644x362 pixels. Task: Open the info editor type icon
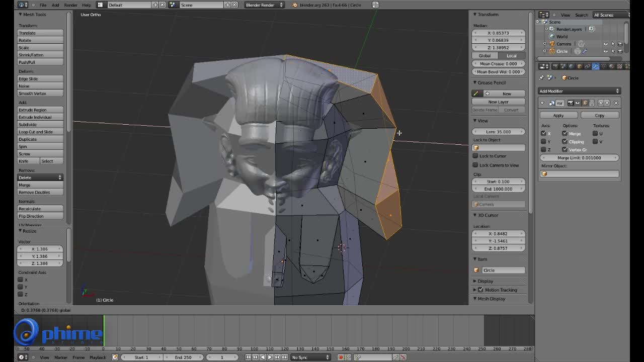23,5
